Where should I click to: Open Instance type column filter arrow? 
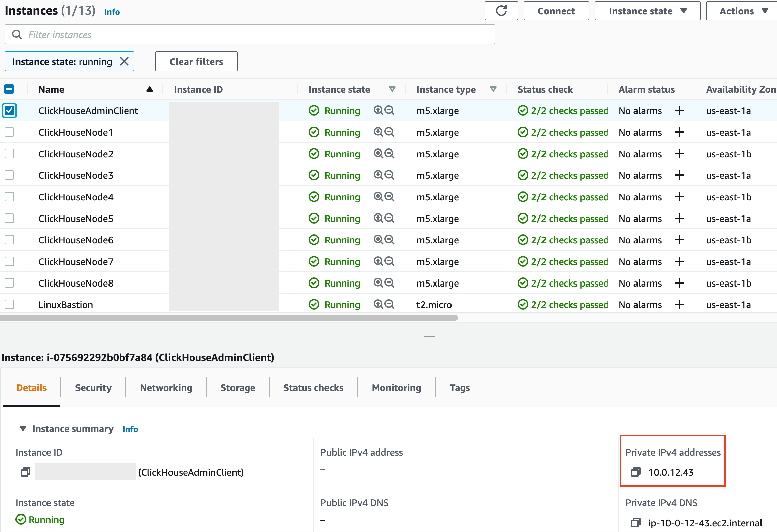pos(493,89)
